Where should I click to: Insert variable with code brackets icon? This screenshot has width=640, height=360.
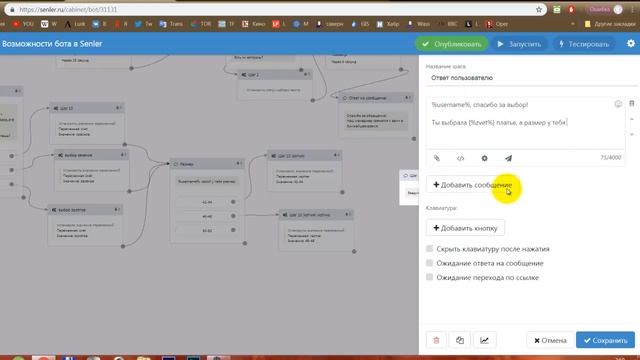pyautogui.click(x=460, y=158)
